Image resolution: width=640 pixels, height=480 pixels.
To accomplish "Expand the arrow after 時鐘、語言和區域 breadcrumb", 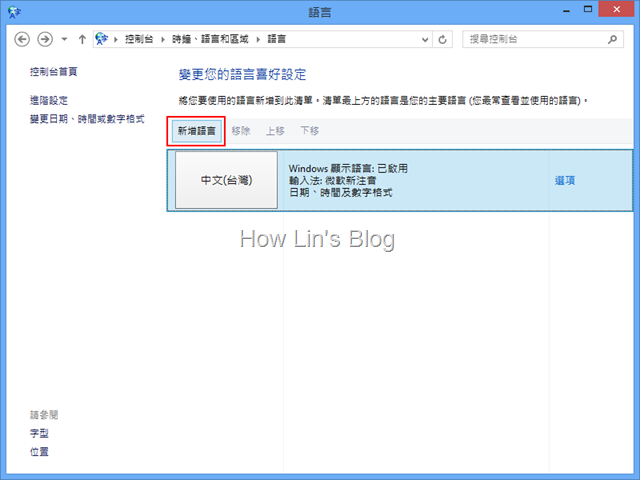I will [x=258, y=40].
